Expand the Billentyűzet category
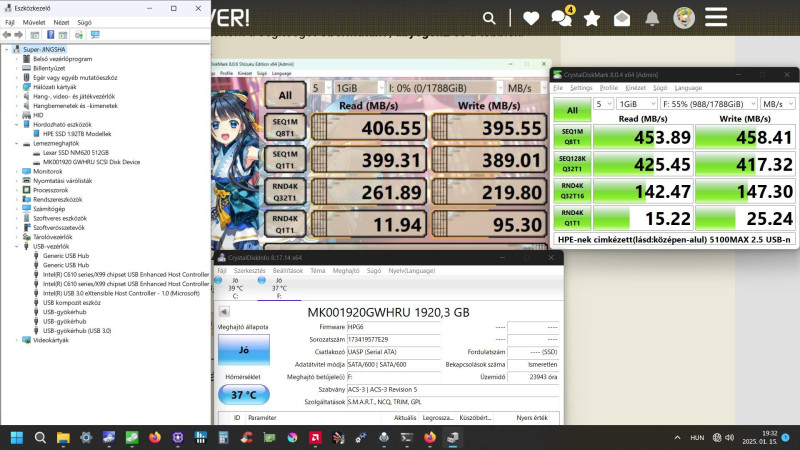800x450 pixels. click(16, 68)
